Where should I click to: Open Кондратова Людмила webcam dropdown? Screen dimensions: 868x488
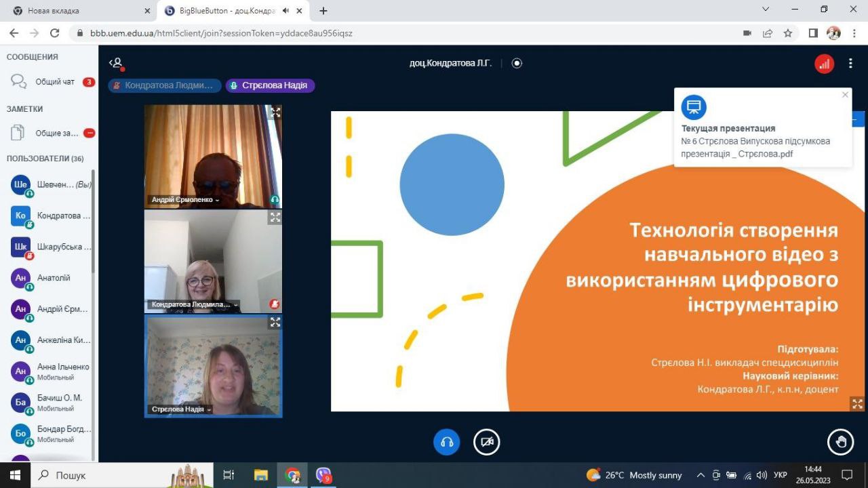point(195,305)
